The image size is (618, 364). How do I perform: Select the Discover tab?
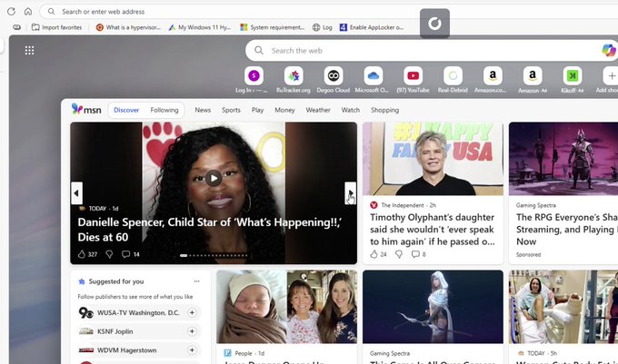126,110
